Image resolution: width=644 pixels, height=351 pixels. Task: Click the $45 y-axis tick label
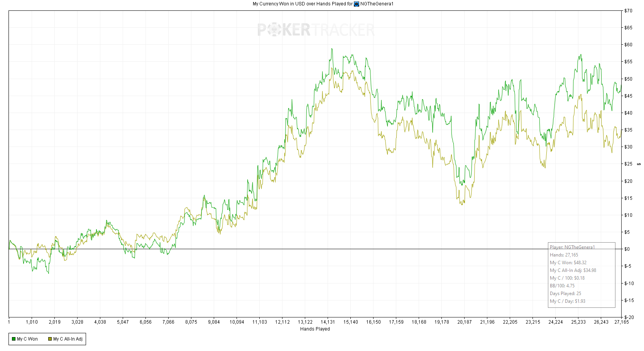(x=629, y=96)
